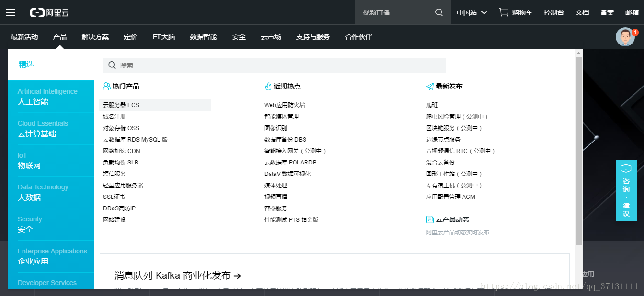Open the 云市场 nav item
Screen dimensions: 644x296
tap(271, 37)
